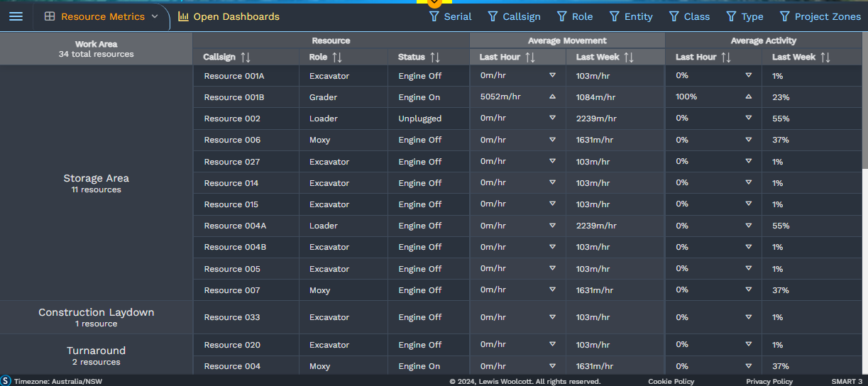868x386 pixels.
Task: Open Dashboards from the top bar
Action: (x=229, y=16)
